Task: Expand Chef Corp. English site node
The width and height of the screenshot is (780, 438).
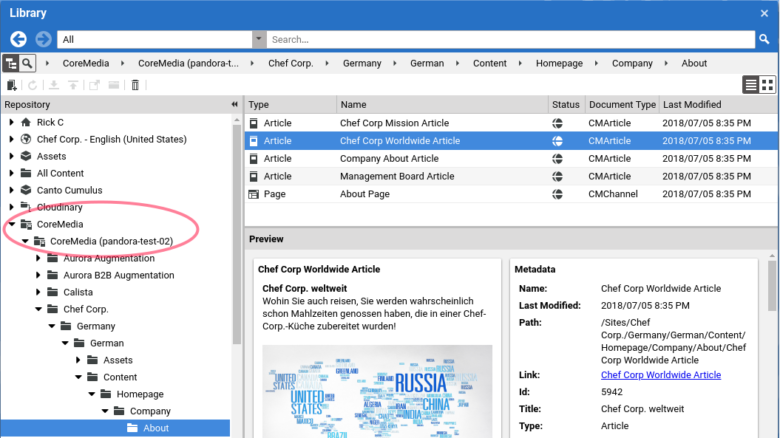Action: pos(11,139)
